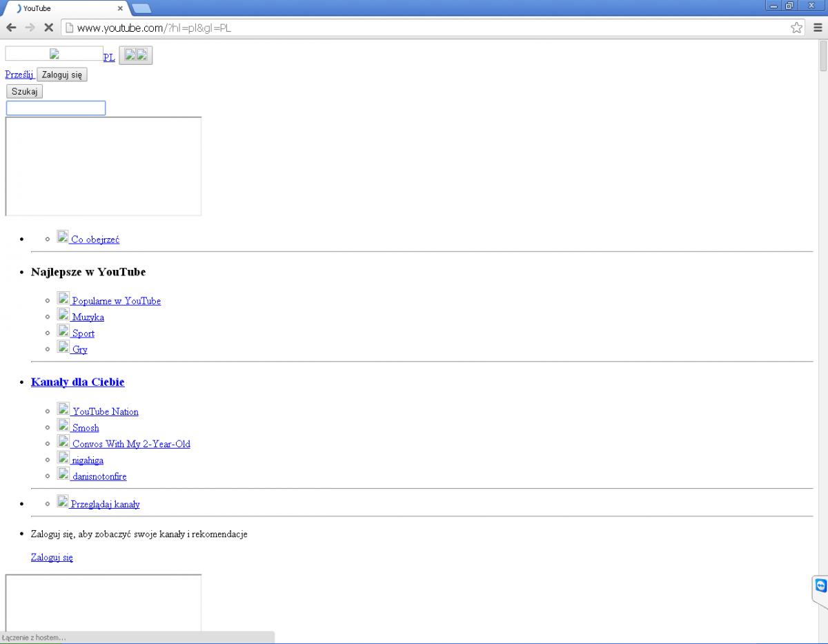The image size is (828, 644).
Task: Open the Kanały dla Ciebie heading link
Action: point(78,382)
